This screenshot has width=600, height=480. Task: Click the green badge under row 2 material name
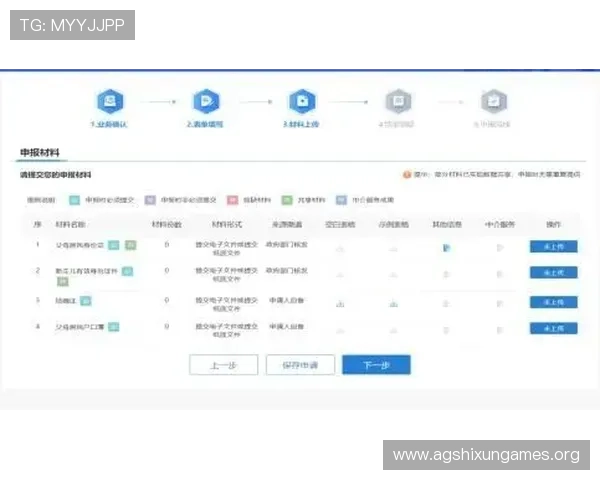click(x=63, y=282)
